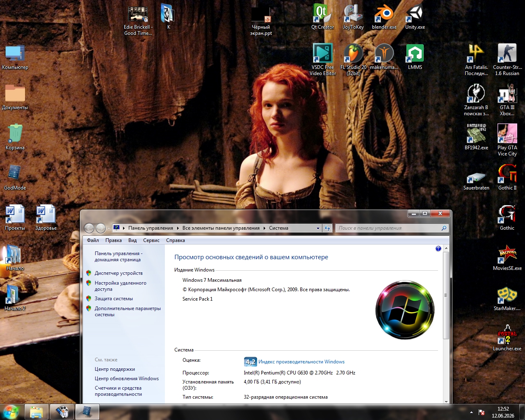Click the scrollbar up arrow in the System window
525x420 pixels.
(x=446, y=249)
